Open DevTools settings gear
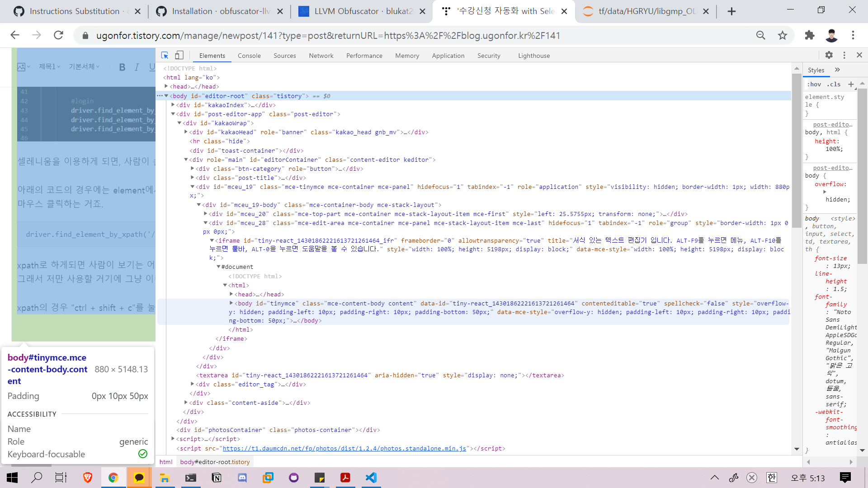 [x=829, y=55]
